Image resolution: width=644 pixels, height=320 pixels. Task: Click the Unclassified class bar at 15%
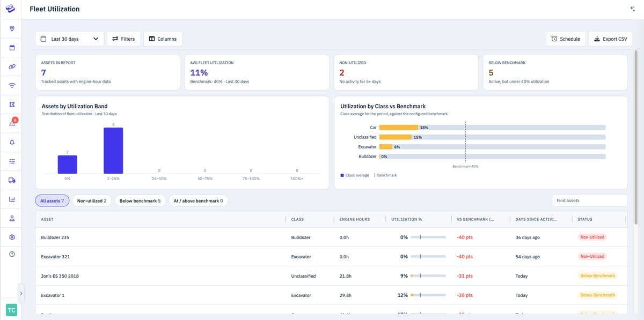pyautogui.click(x=396, y=137)
